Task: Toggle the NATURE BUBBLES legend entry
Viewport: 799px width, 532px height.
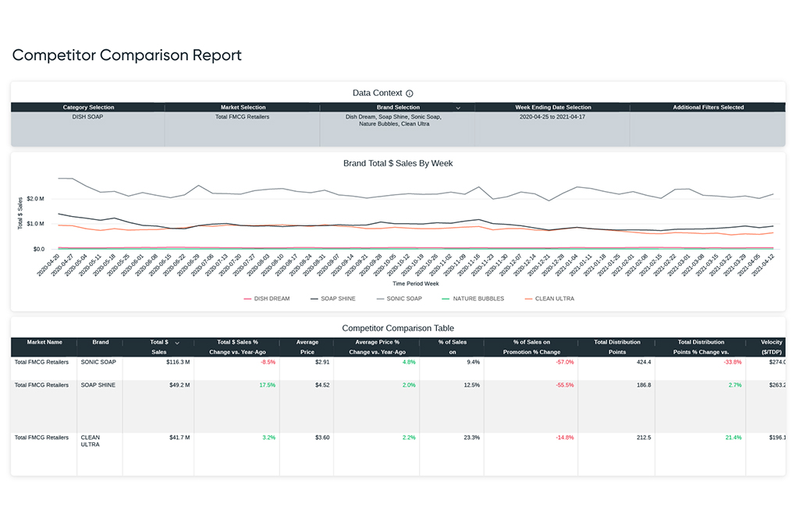Action: click(473, 299)
